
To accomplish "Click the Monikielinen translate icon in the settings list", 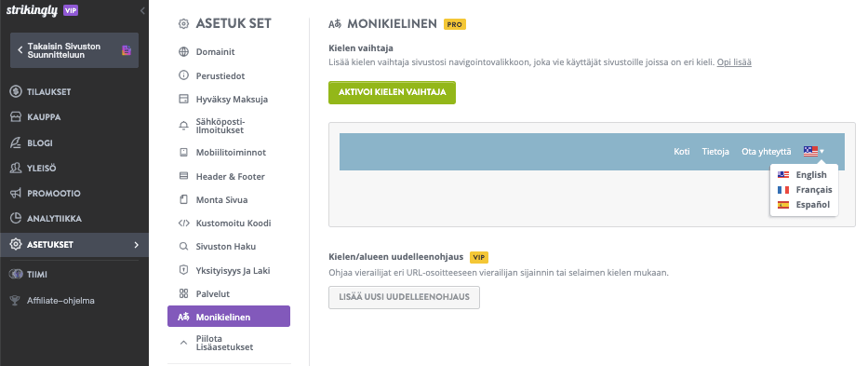I will pyautogui.click(x=184, y=318).
